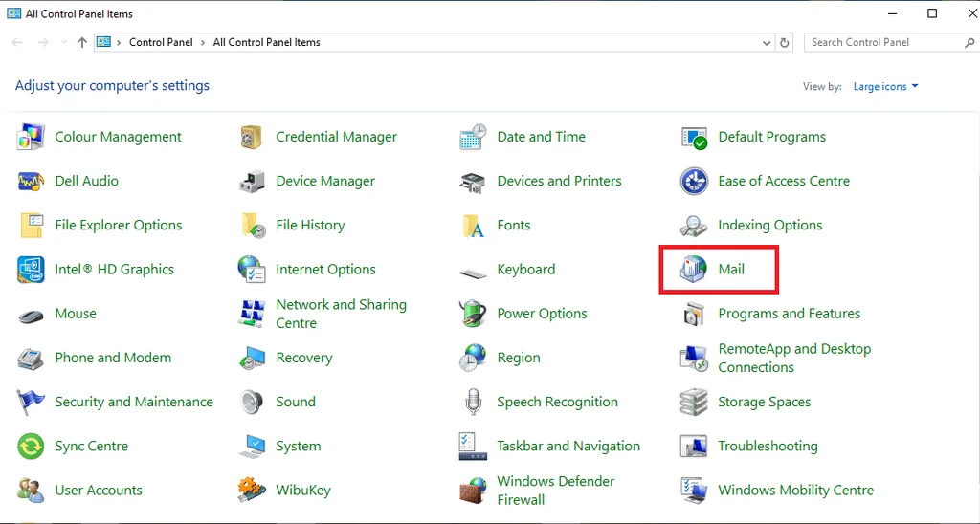The width and height of the screenshot is (980, 524).
Task: Open the Indexing Options text link
Action: point(770,226)
